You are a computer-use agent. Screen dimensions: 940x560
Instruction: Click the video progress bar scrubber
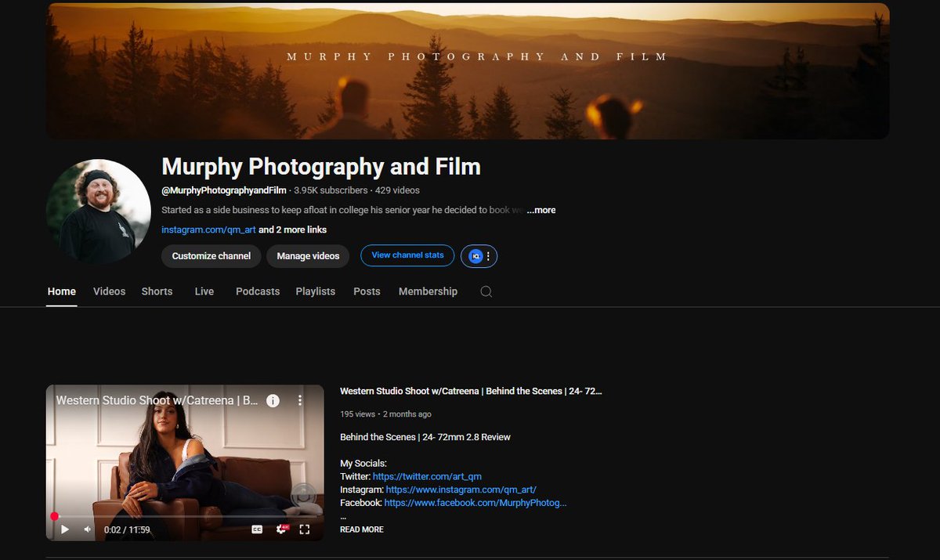pos(54,516)
